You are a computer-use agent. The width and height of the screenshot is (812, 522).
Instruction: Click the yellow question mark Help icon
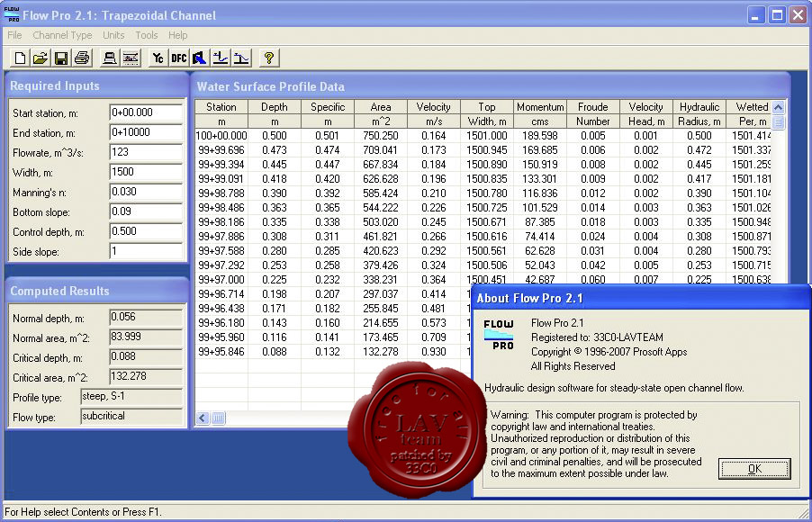pos(269,58)
